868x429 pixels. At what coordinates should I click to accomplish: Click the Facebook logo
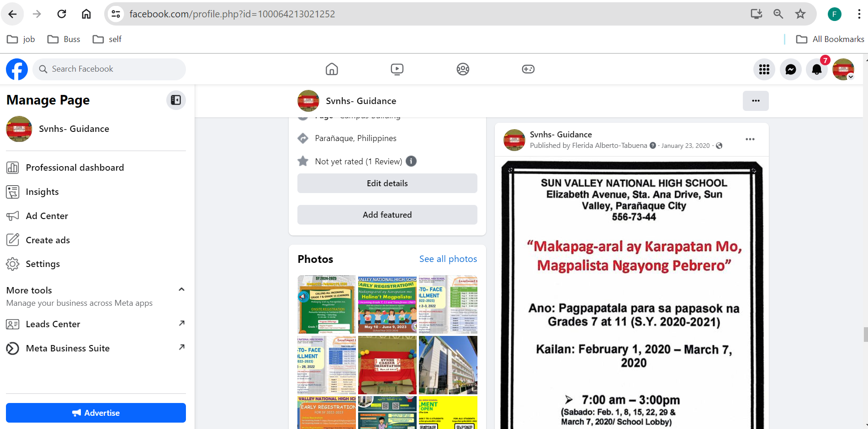pyautogui.click(x=17, y=69)
